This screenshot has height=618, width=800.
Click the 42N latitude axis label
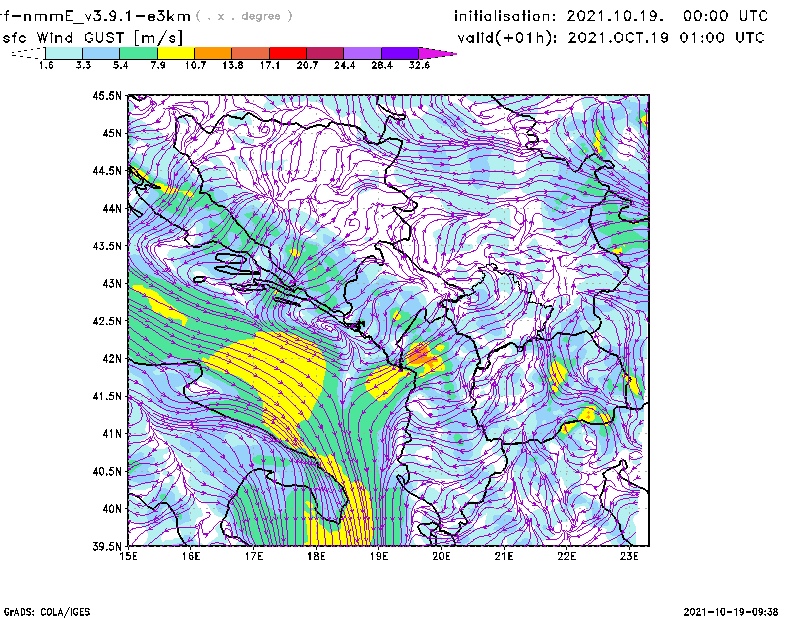(x=112, y=359)
